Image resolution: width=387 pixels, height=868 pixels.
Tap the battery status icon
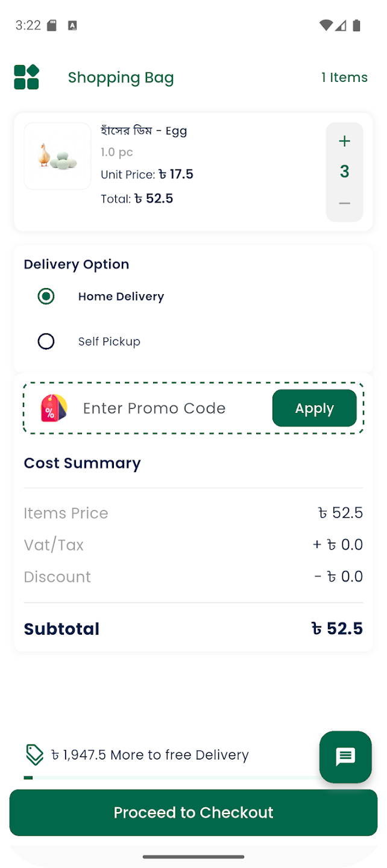pyautogui.click(x=357, y=25)
